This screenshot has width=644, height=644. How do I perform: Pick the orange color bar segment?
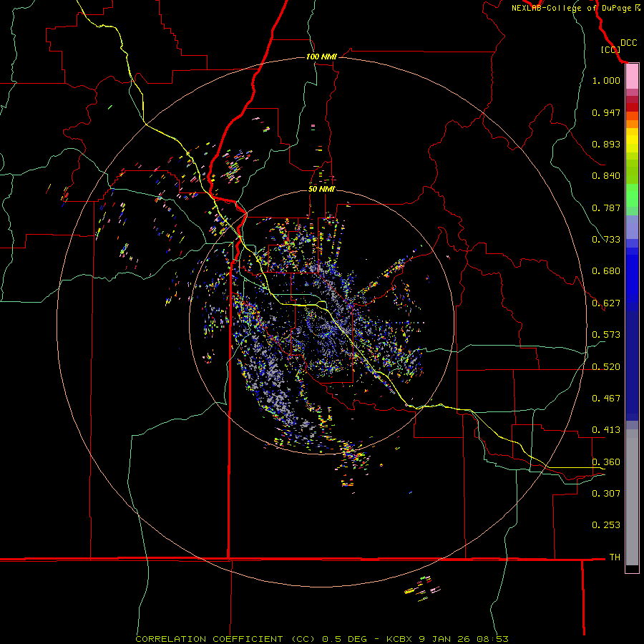point(632,124)
